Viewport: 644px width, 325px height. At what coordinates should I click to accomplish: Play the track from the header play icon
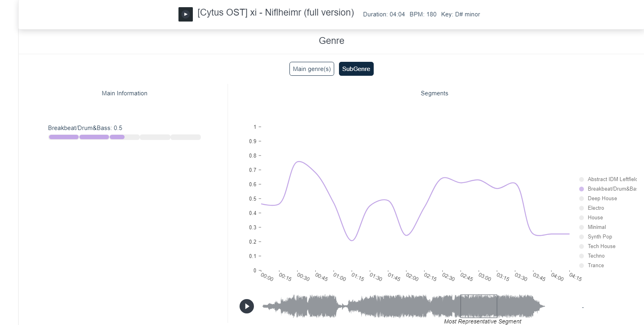point(185,14)
